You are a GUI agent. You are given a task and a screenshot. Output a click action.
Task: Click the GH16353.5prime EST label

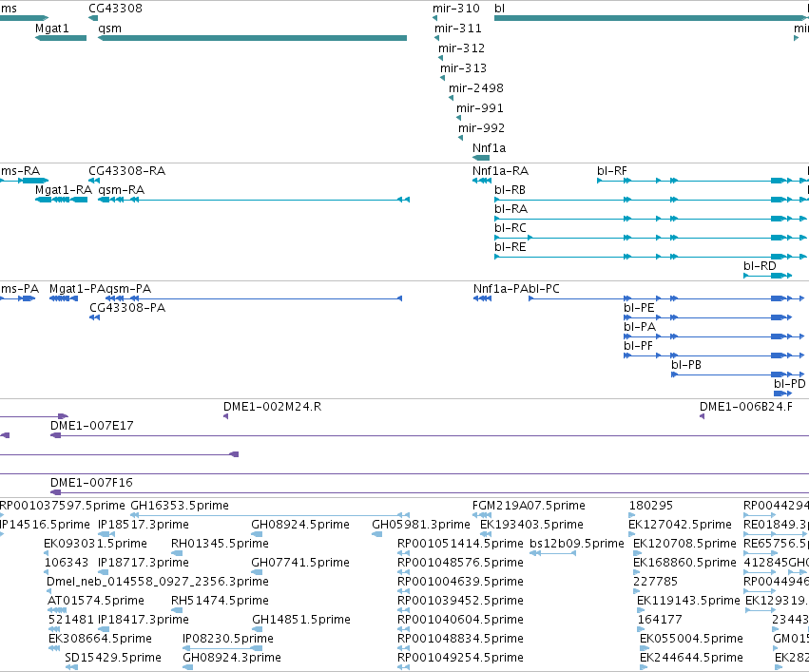(x=180, y=506)
